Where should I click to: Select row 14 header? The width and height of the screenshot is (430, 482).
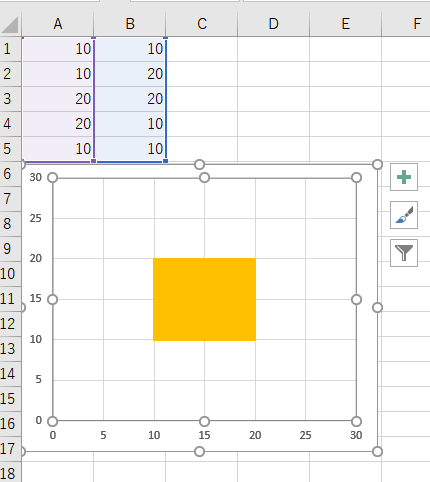[x=10, y=374]
